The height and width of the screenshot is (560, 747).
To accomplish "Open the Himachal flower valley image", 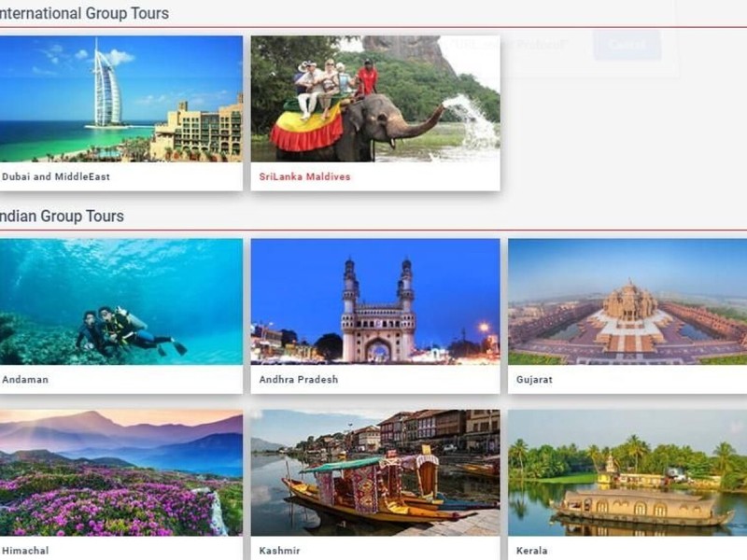I will [x=121, y=472].
